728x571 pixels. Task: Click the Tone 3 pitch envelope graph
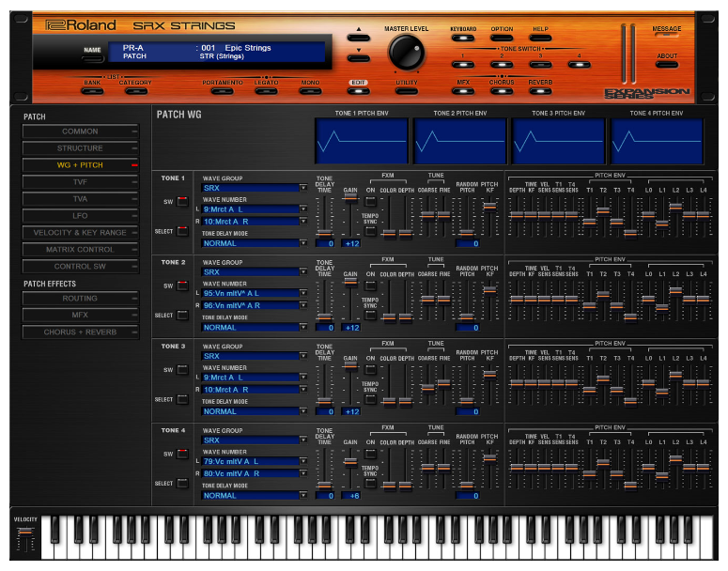558,141
